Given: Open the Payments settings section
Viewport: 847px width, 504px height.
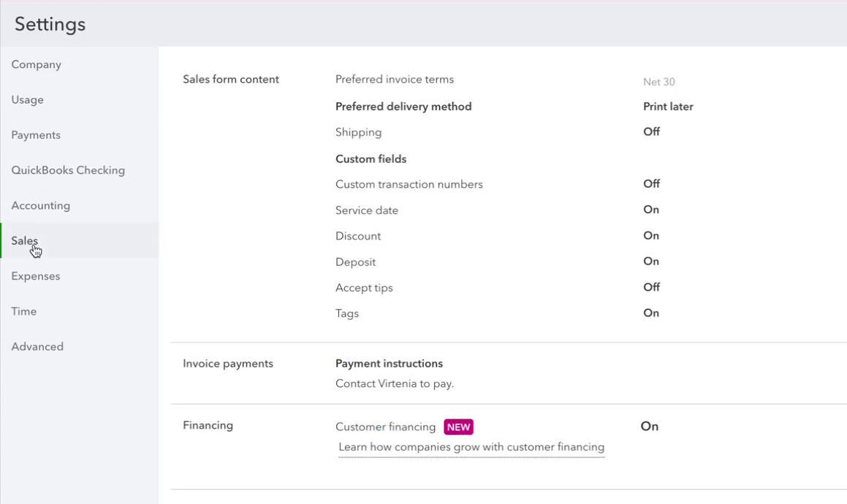Looking at the screenshot, I should [x=36, y=134].
